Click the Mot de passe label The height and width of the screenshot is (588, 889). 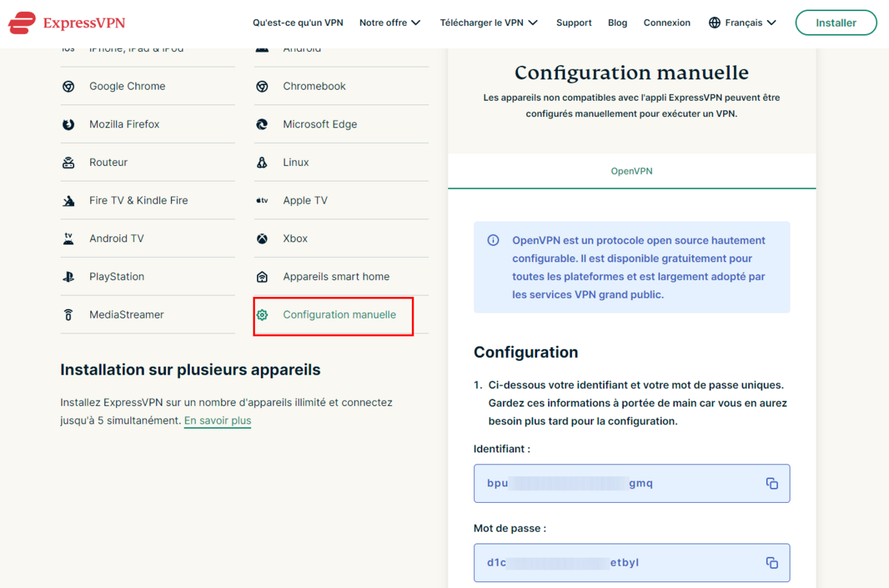(510, 529)
